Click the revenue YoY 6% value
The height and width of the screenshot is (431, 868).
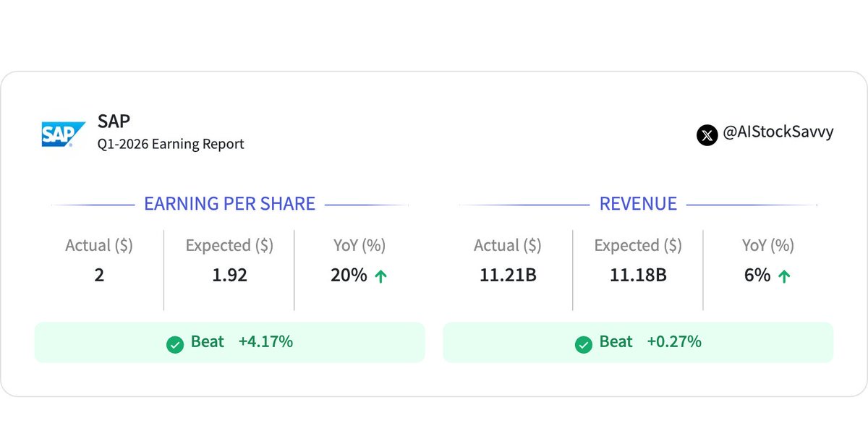coord(757,276)
